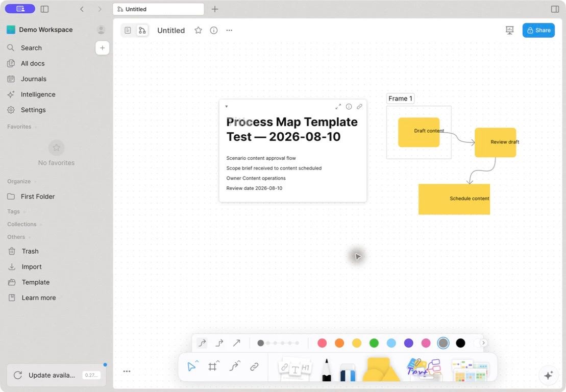Image resolution: width=566 pixels, height=392 pixels.
Task: Create a new doc with plus button
Action: [103, 47]
